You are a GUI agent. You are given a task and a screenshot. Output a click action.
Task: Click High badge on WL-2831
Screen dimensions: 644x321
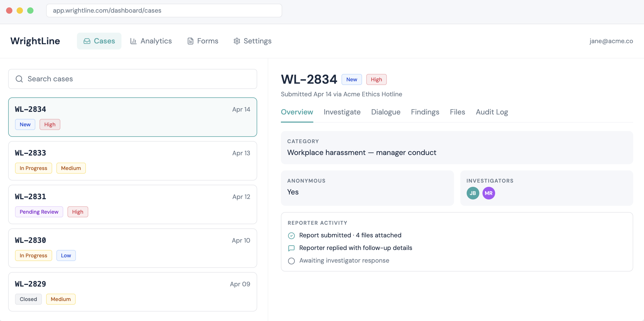click(x=78, y=212)
